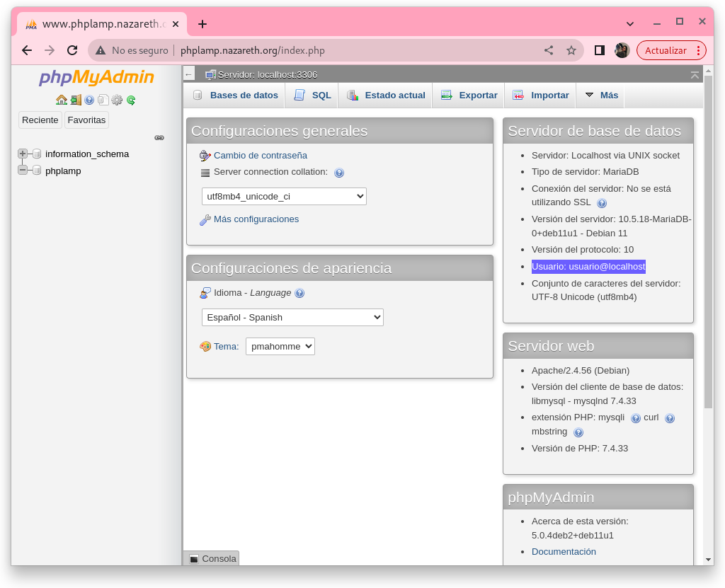The width and height of the screenshot is (725, 588).
Task: Reload navigation panel with green refresh icon
Action: (x=131, y=100)
